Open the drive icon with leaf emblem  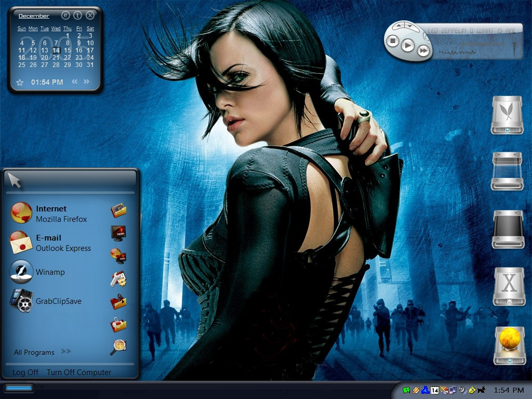(x=507, y=115)
